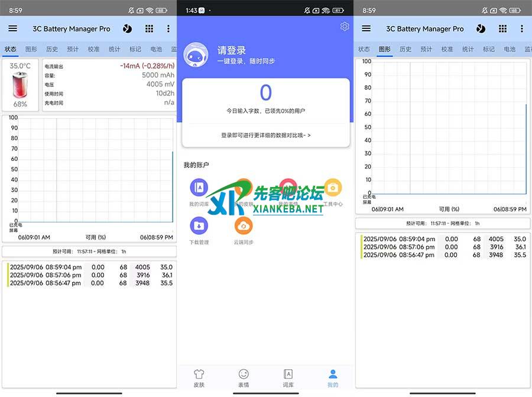Open grid apps icon on the 状态 status screen
This screenshot has height=397, width=532.
point(149,28)
